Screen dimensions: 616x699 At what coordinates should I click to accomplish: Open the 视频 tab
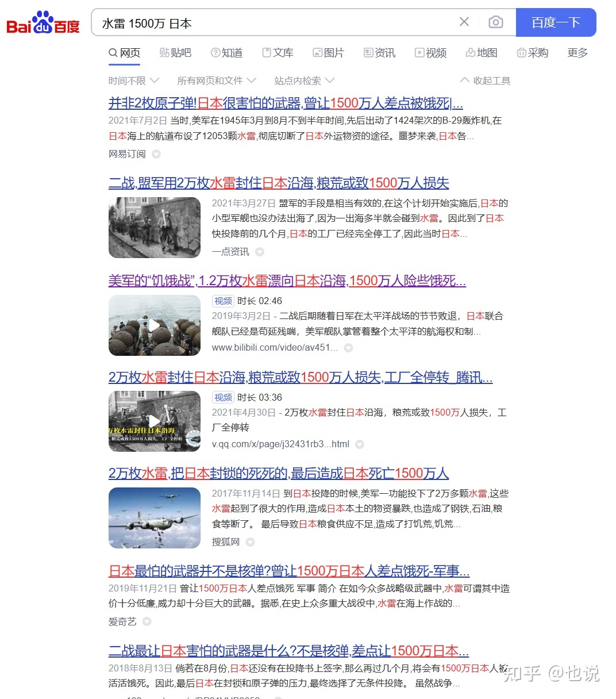[430, 53]
